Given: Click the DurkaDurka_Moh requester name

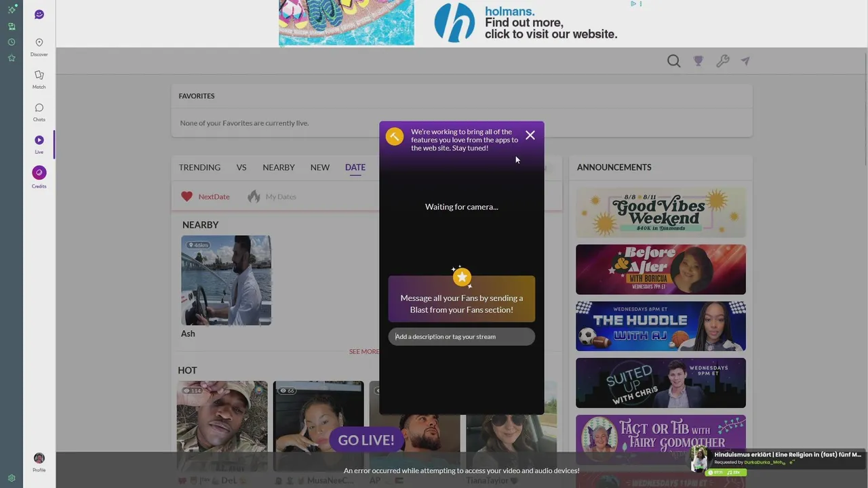Looking at the screenshot, I should 764,462.
